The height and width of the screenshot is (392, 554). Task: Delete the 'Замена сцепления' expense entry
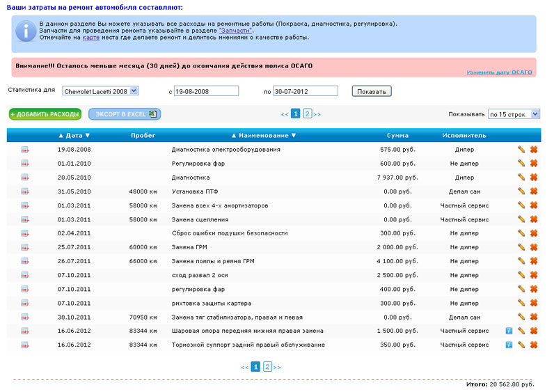[x=534, y=219]
